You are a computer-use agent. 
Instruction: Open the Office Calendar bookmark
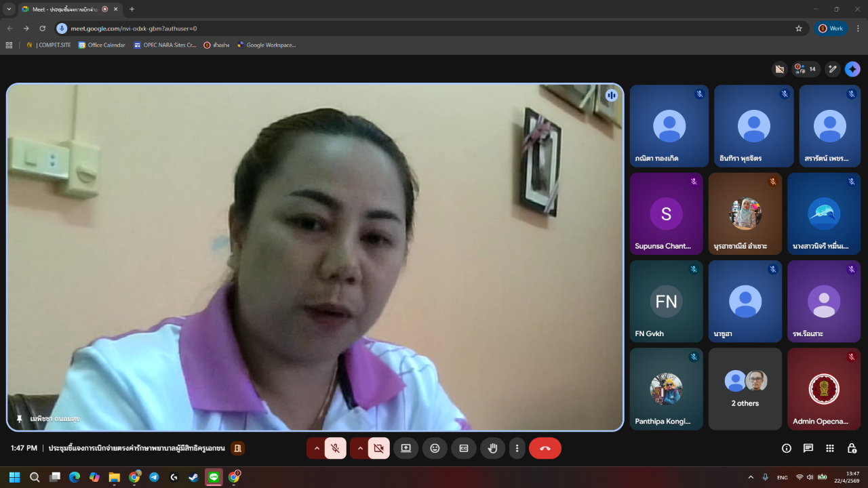tap(102, 45)
